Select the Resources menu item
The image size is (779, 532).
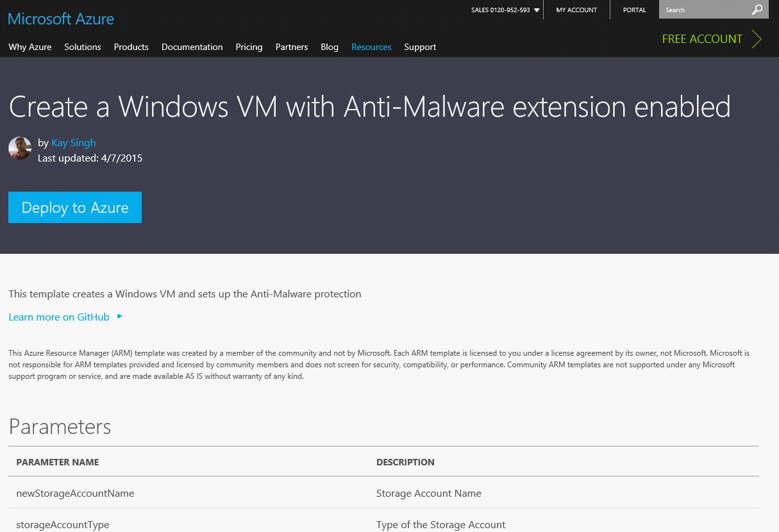pos(371,47)
